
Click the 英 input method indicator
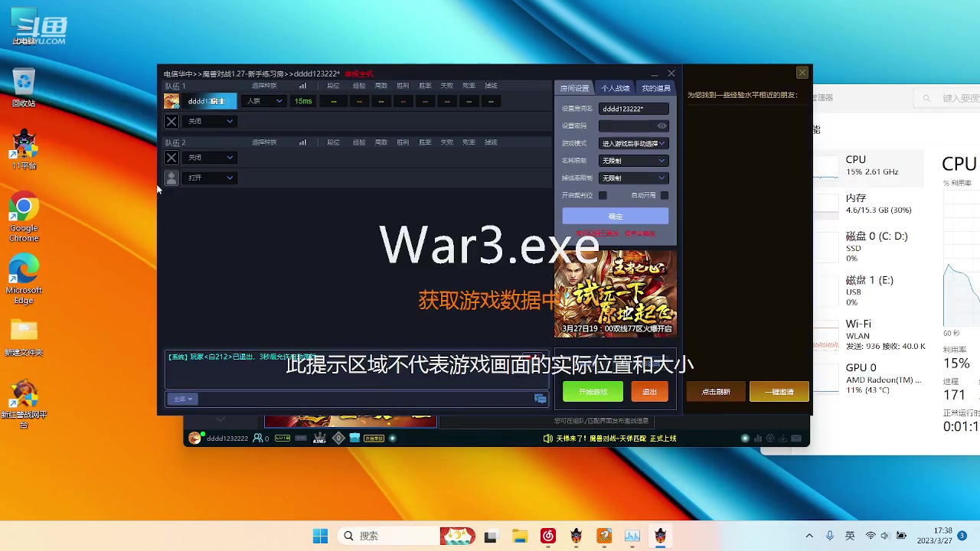point(850,536)
